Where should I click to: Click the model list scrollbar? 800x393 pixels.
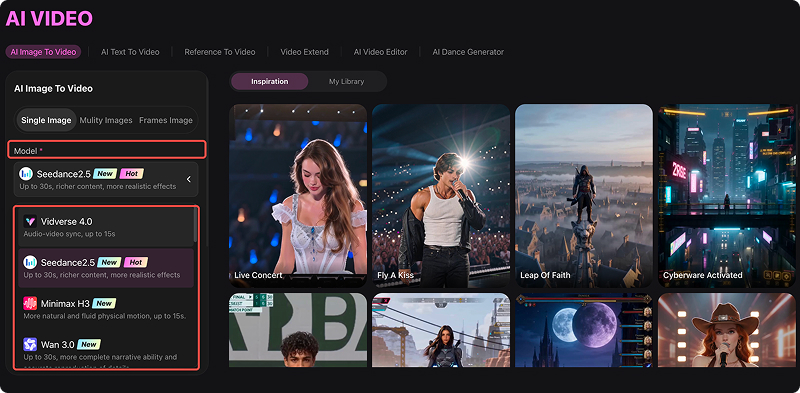coord(195,225)
